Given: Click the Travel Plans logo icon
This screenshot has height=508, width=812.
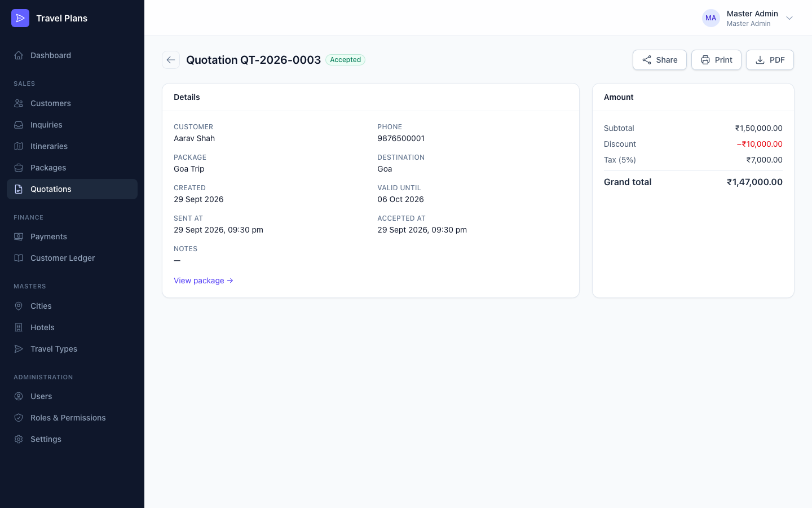Looking at the screenshot, I should 20,18.
